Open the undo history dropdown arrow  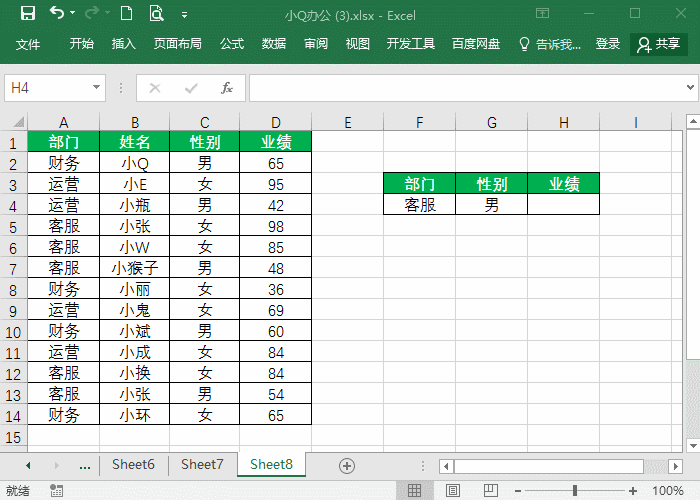tap(73, 13)
